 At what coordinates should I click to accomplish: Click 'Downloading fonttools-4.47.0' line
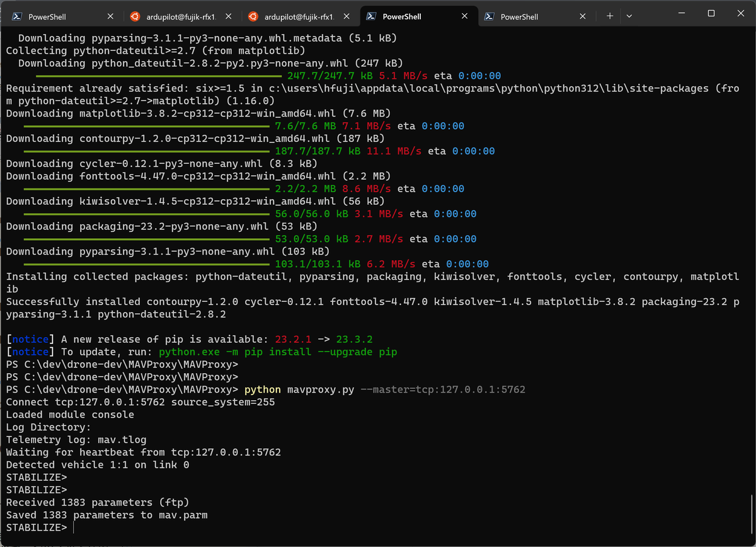(198, 176)
